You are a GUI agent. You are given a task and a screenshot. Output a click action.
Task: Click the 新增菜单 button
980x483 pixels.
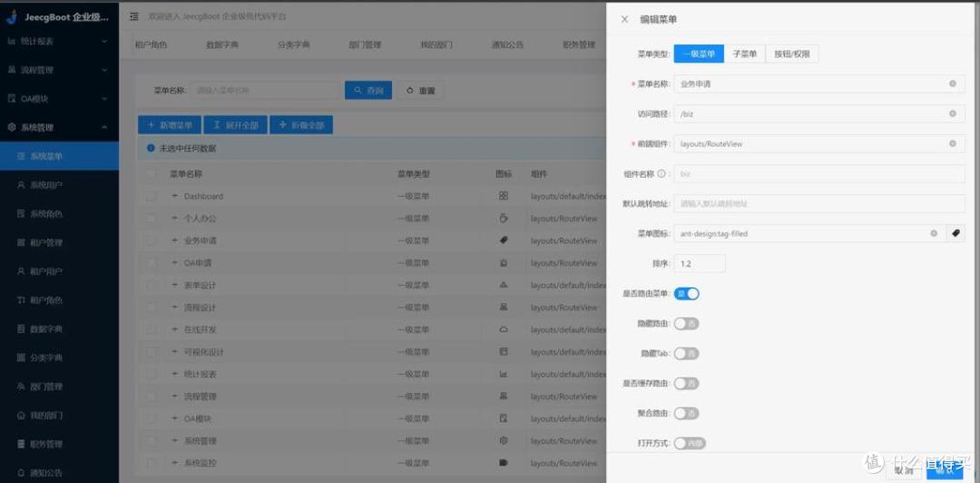[x=169, y=125]
